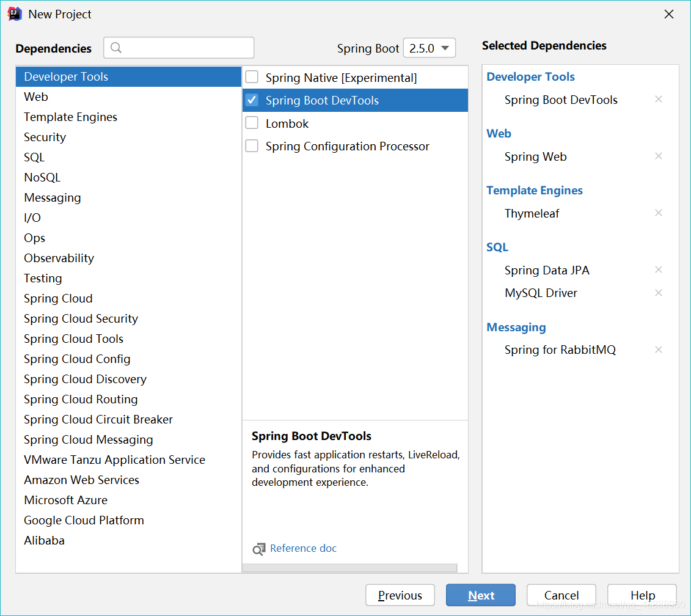Select the Alibaba category

[129, 540]
